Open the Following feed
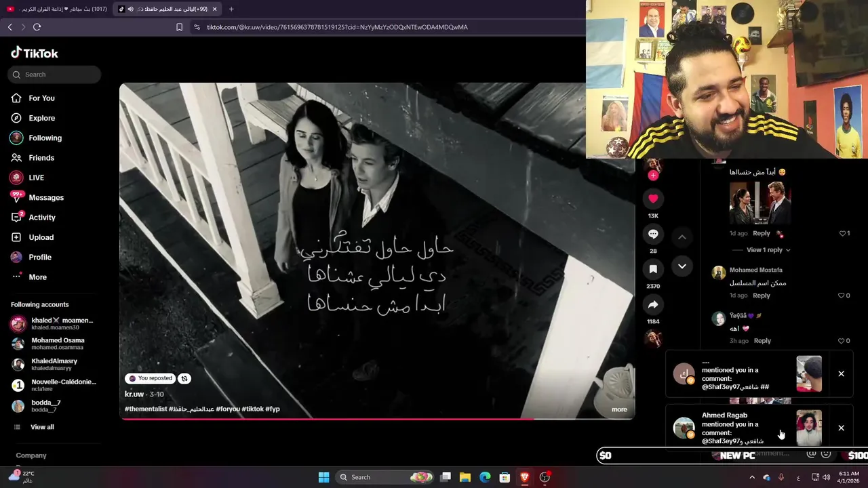The image size is (868, 488). (x=45, y=138)
